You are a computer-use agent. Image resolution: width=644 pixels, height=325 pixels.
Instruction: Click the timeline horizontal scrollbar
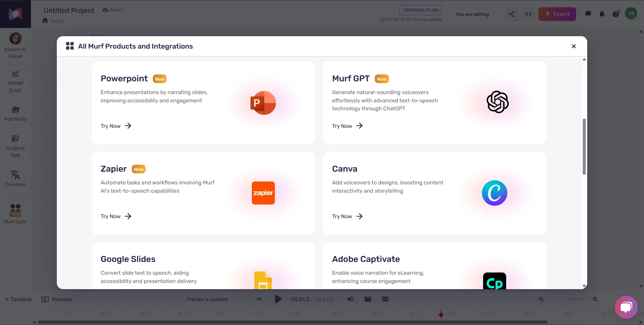293,322
